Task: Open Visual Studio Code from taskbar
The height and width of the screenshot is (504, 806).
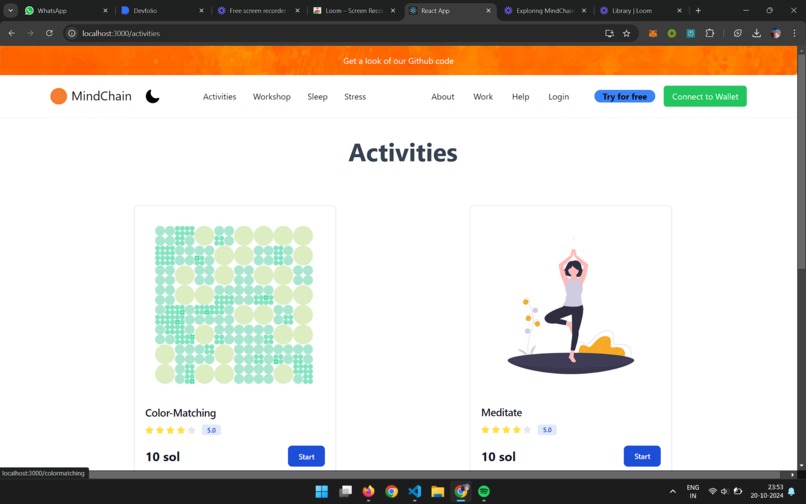Action: tap(414, 492)
